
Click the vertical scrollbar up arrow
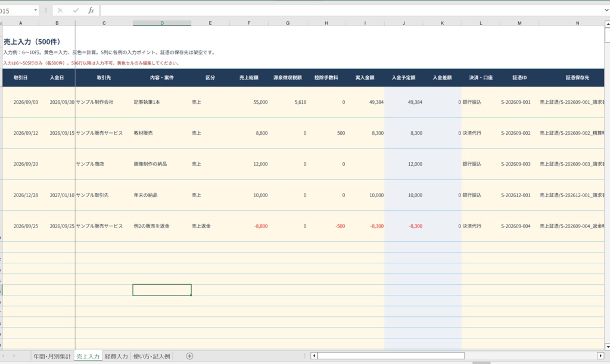(x=607, y=24)
